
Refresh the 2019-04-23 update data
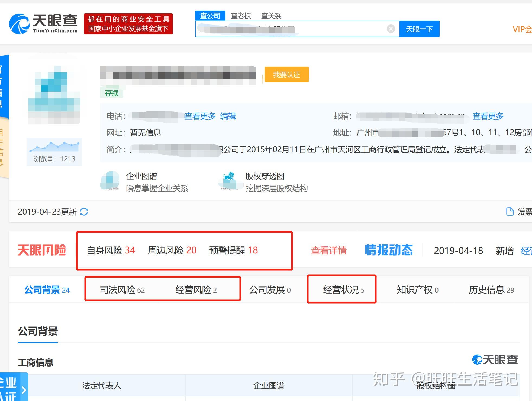coord(84,212)
